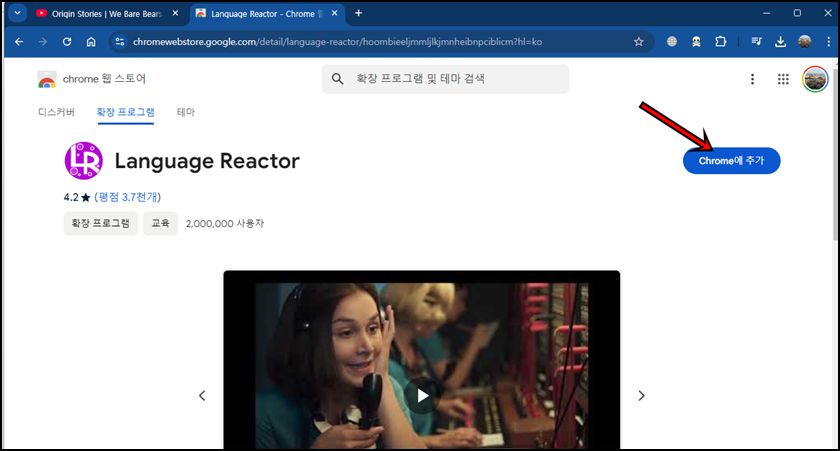Click the Language Reactor title text
This screenshot has width=840, height=451.
(x=207, y=161)
